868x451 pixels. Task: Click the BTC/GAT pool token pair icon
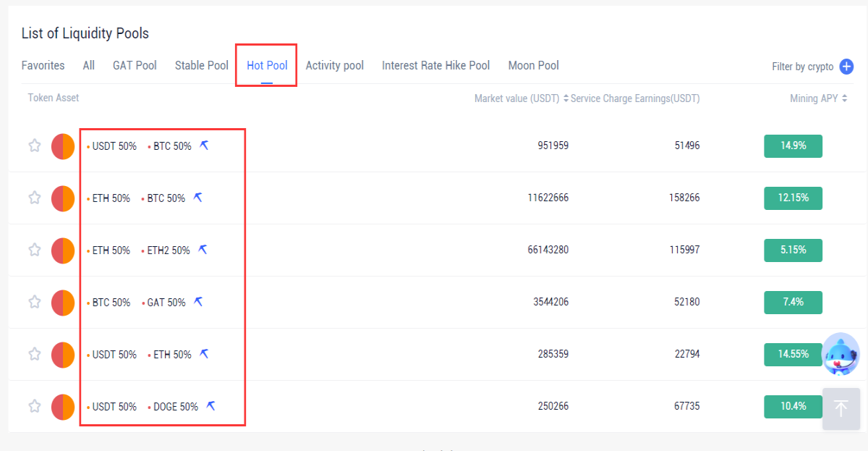(63, 303)
